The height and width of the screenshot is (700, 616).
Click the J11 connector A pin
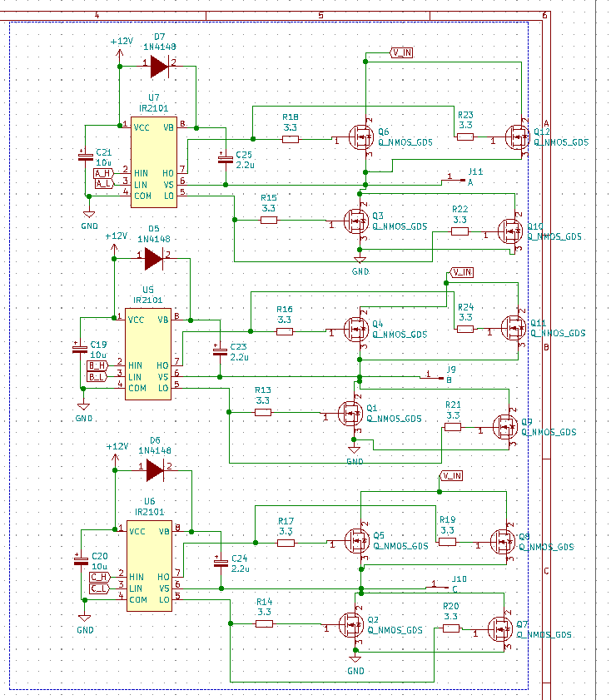pos(454,181)
